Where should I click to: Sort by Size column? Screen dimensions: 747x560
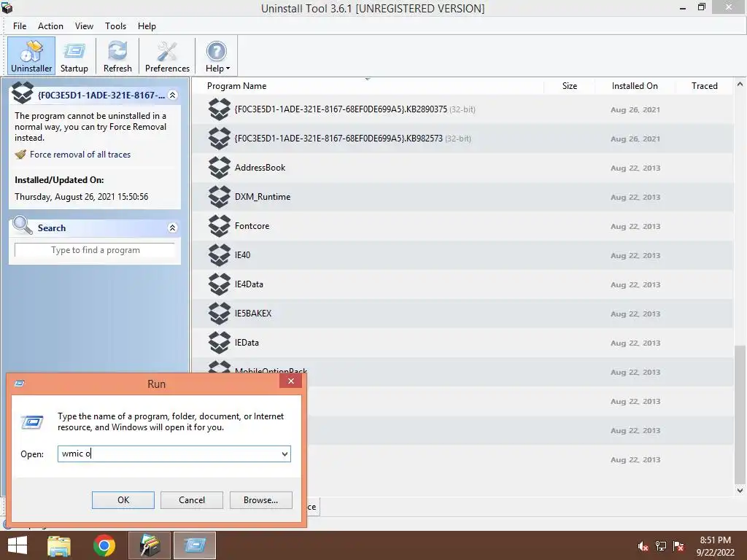[569, 86]
